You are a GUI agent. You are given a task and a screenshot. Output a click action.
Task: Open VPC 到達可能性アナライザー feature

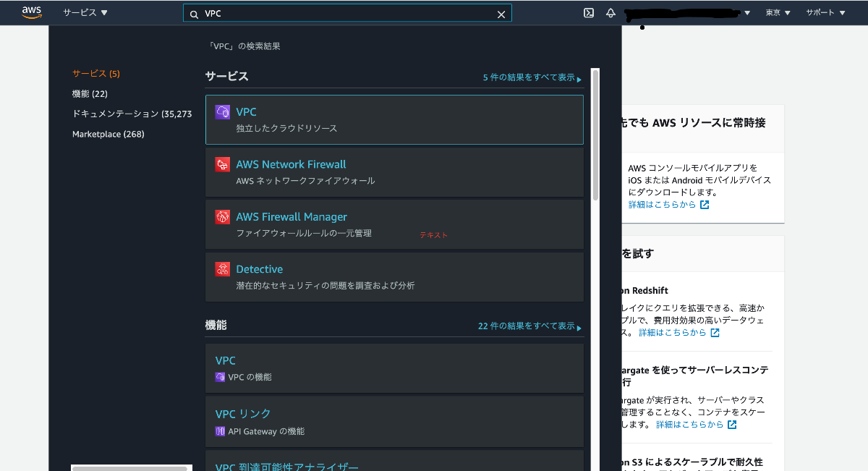394,462
